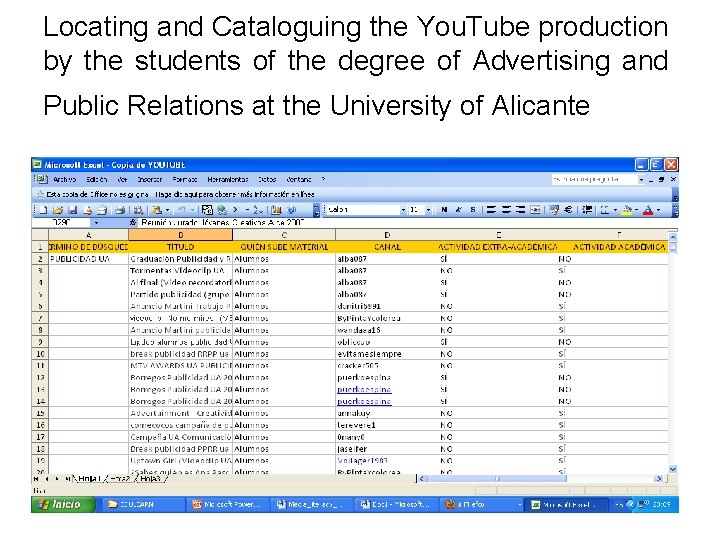Click the Open file folder icon
Viewport: 720px width, 540px height.
[58, 210]
